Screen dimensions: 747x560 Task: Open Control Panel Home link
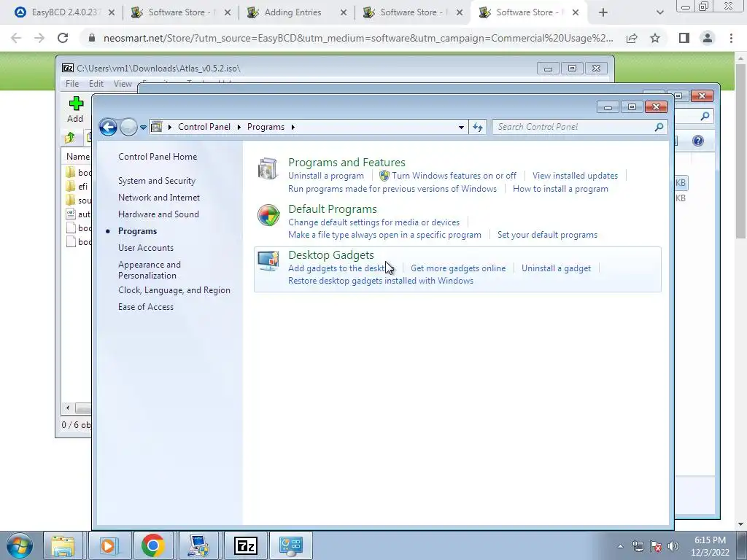pyautogui.click(x=158, y=157)
